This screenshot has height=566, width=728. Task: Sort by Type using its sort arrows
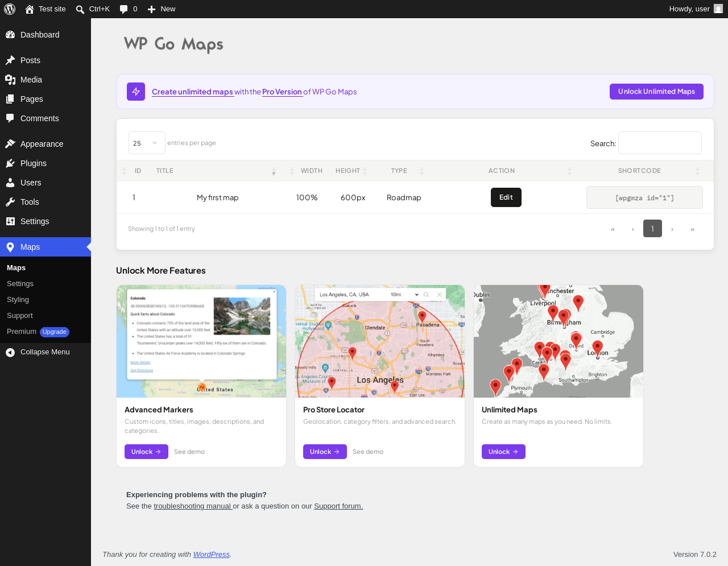(x=421, y=171)
